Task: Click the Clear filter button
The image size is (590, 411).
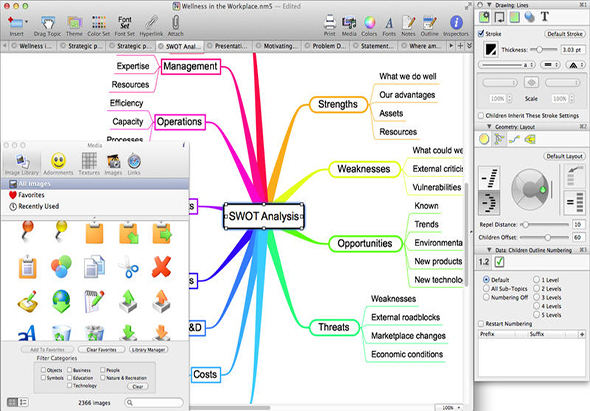Action: [x=138, y=386]
